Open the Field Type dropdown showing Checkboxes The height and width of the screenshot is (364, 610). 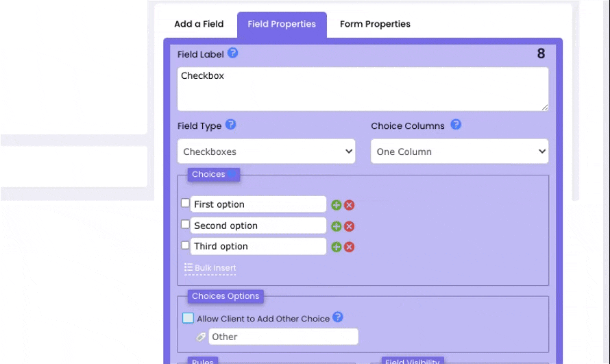266,151
